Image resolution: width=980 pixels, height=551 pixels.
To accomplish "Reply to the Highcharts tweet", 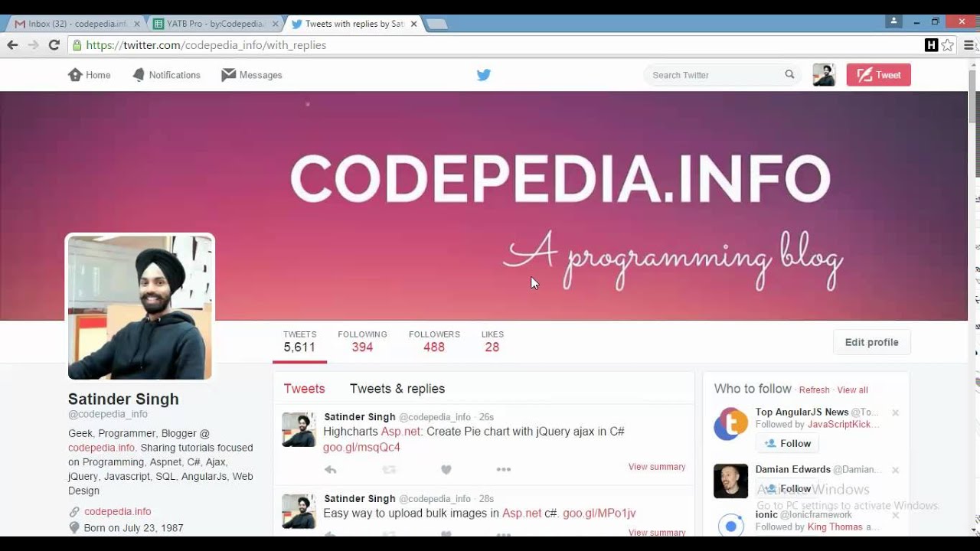I will click(330, 469).
